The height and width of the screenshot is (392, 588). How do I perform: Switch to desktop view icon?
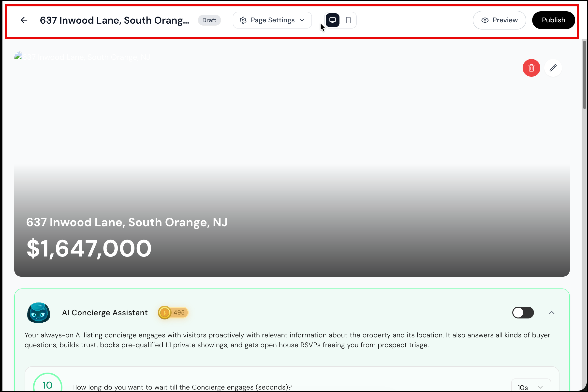pos(332,20)
